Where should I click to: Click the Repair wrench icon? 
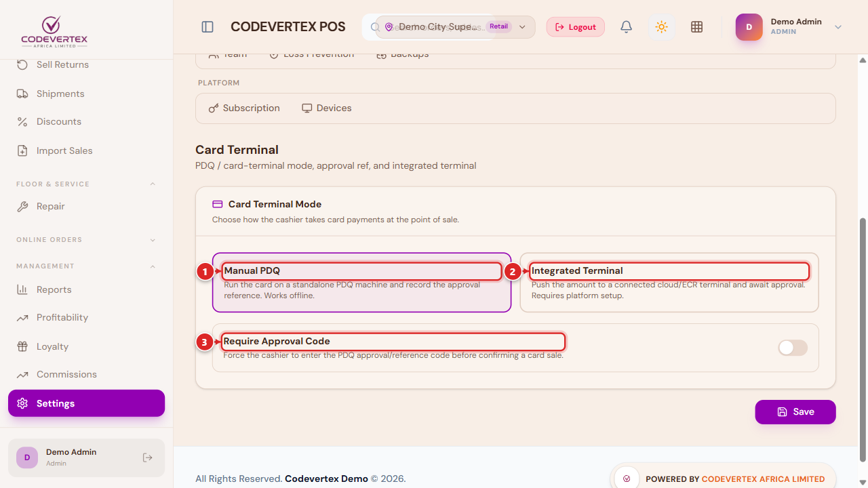click(x=22, y=207)
